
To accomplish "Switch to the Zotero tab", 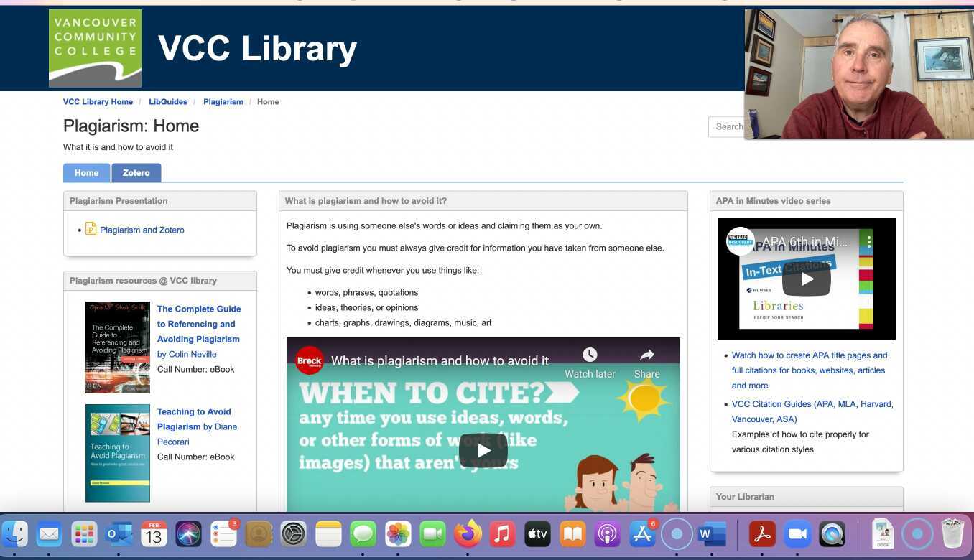I will [x=136, y=172].
